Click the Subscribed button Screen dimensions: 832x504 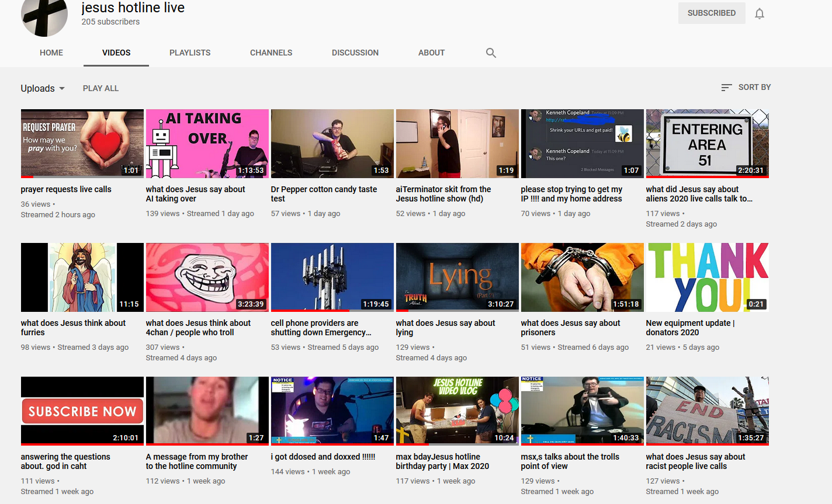pos(712,13)
